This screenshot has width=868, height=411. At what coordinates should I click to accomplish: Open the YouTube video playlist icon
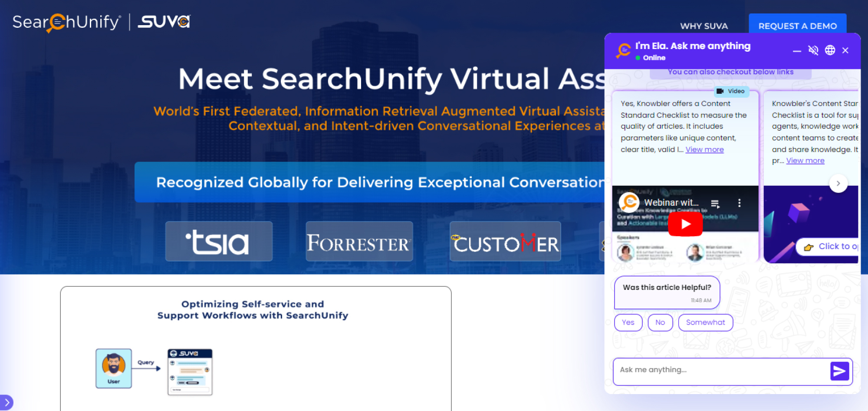click(x=715, y=203)
